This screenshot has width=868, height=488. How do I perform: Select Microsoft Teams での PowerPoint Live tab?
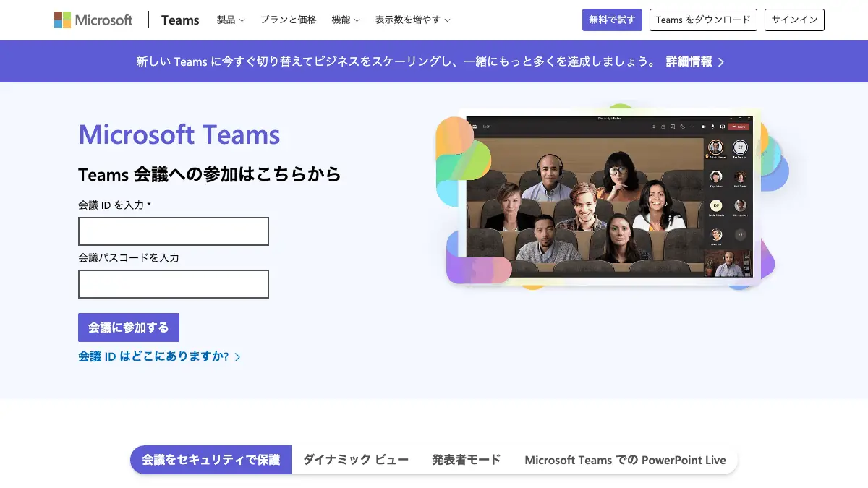625,460
